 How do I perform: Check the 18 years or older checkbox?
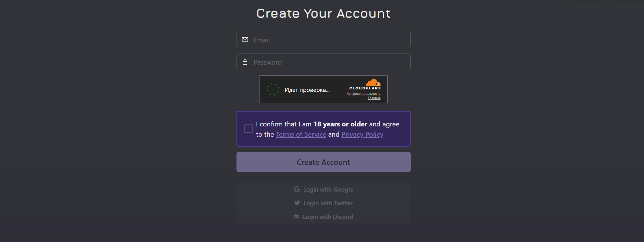point(248,129)
